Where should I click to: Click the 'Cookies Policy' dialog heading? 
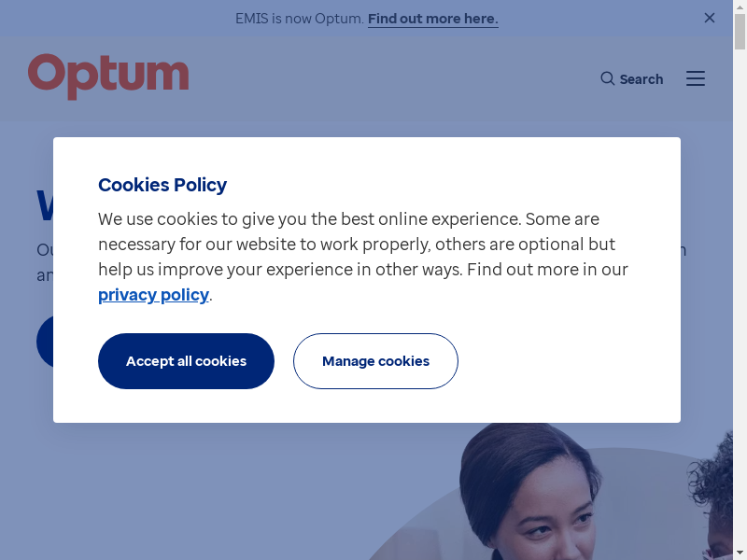pos(162,185)
